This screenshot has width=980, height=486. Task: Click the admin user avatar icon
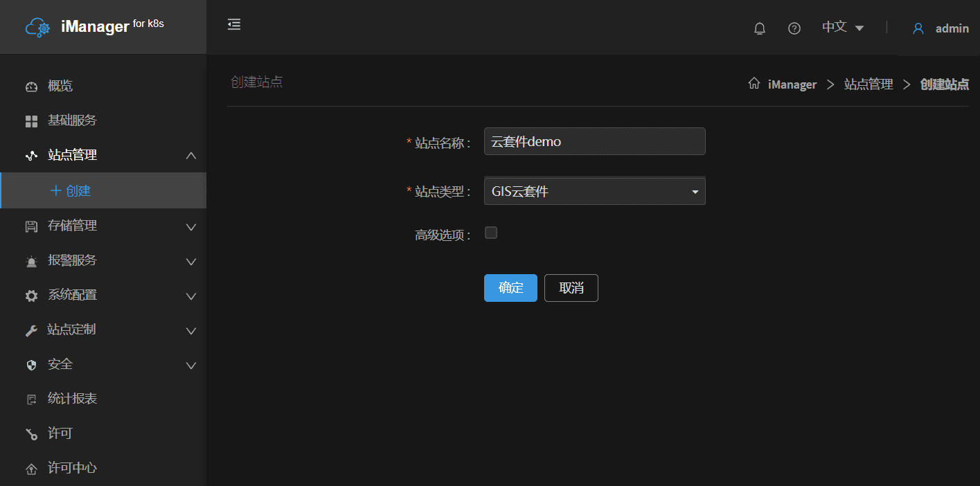[x=918, y=28]
